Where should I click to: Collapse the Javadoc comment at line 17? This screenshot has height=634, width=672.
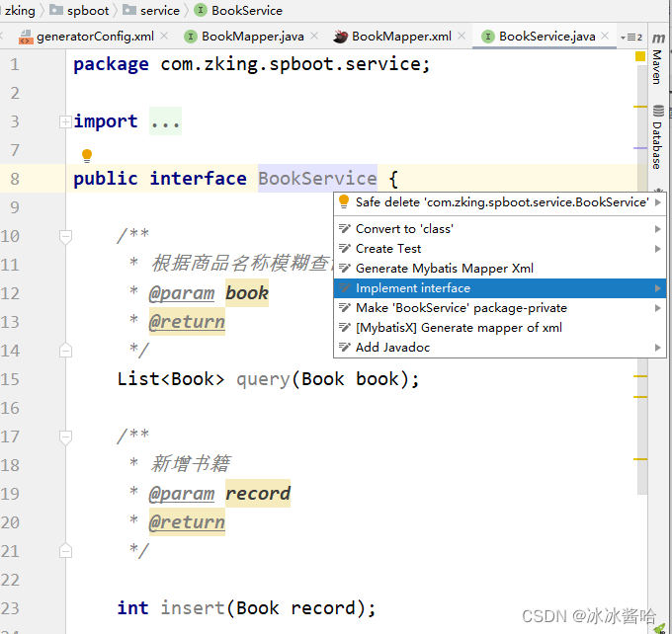[x=65, y=437]
